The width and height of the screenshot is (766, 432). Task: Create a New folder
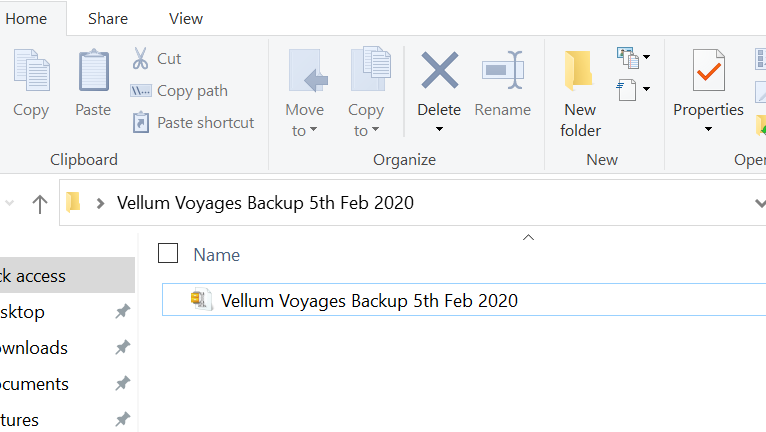580,93
